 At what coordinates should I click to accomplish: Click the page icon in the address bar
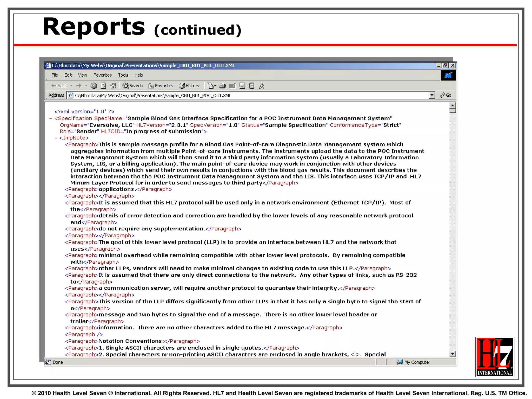point(70,95)
